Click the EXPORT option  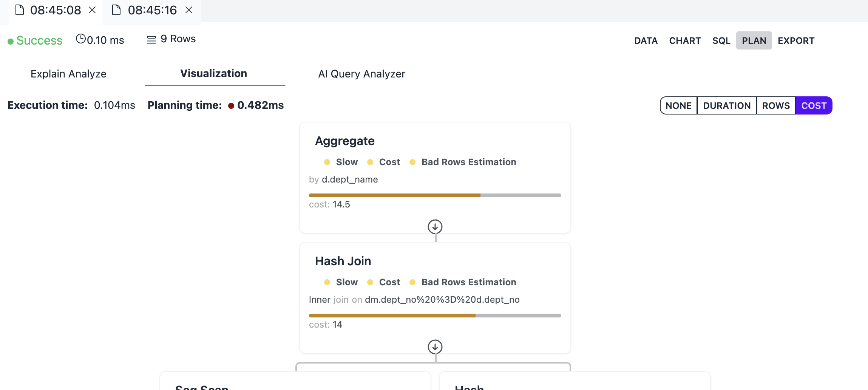(x=796, y=40)
